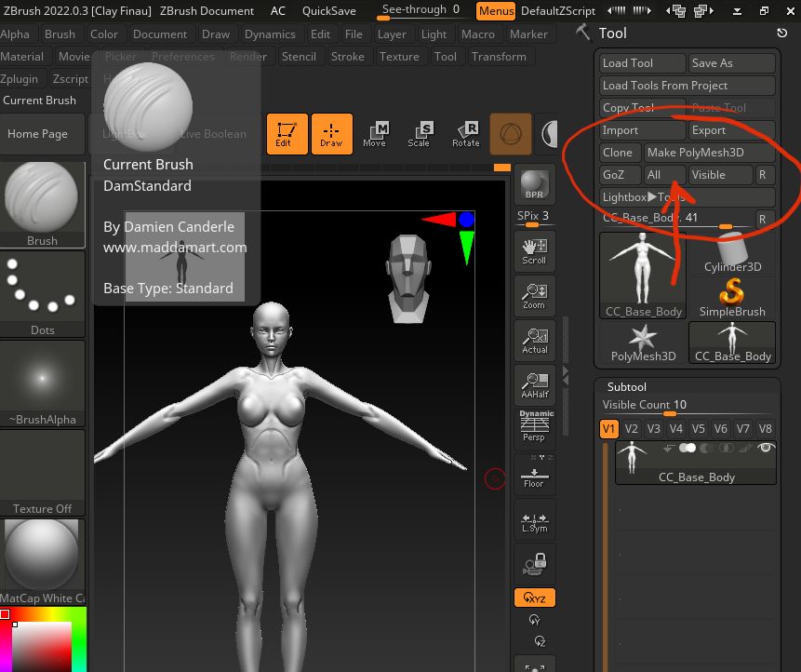Click the SPix 3 slider
Screen dimensions: 801x672
[534, 218]
